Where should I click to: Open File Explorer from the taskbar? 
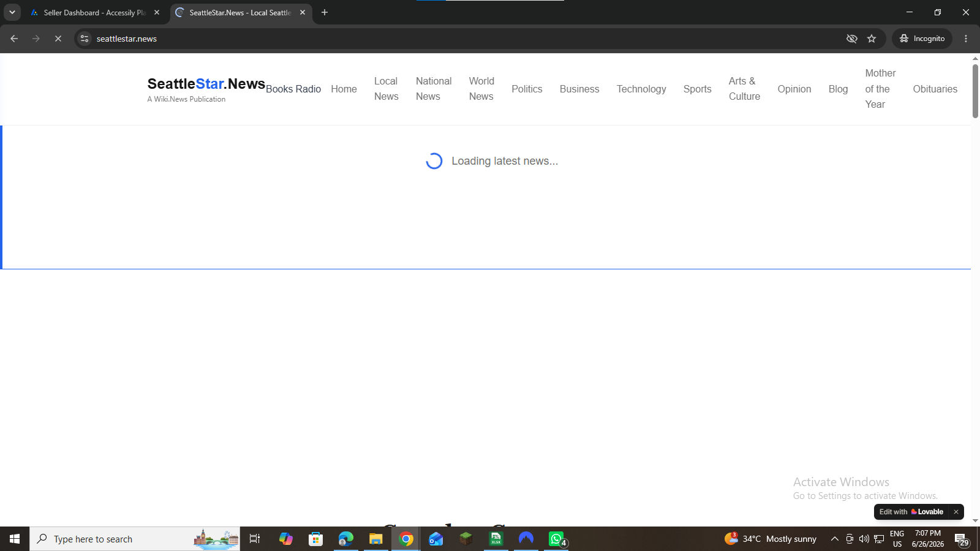click(x=375, y=539)
